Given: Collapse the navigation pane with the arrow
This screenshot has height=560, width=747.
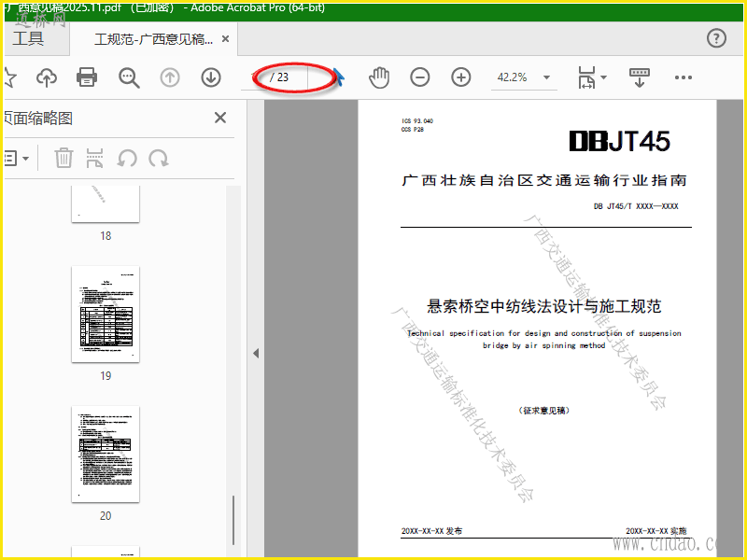Looking at the screenshot, I should pyautogui.click(x=256, y=354).
